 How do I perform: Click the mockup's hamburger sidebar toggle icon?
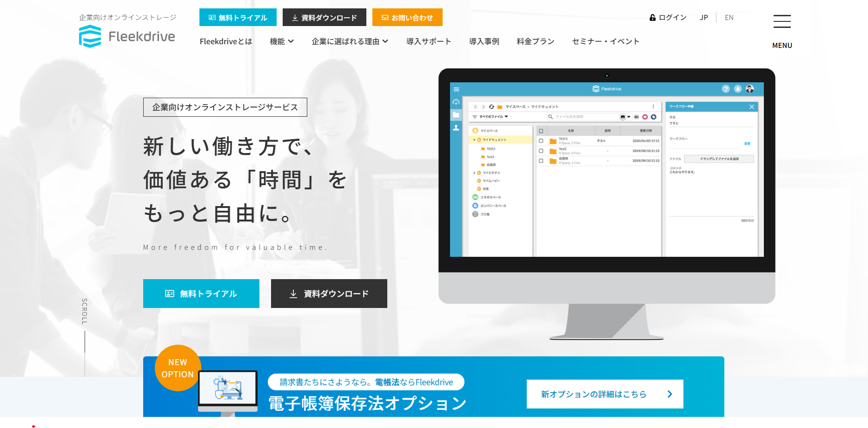[x=456, y=89]
